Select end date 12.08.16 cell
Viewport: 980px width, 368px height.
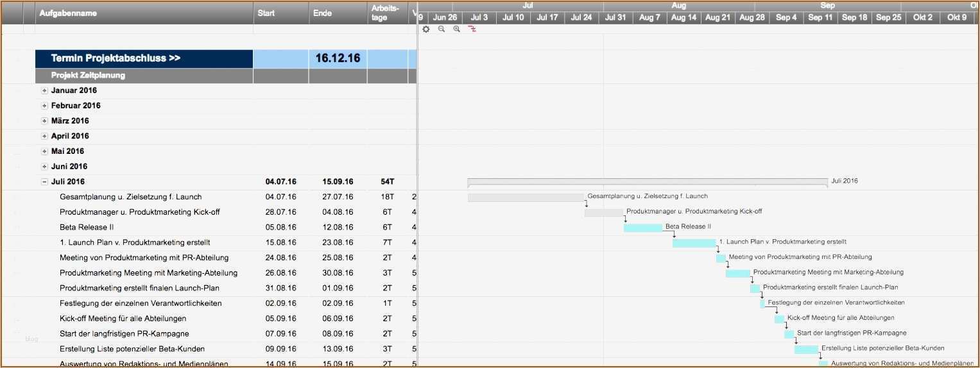point(338,227)
